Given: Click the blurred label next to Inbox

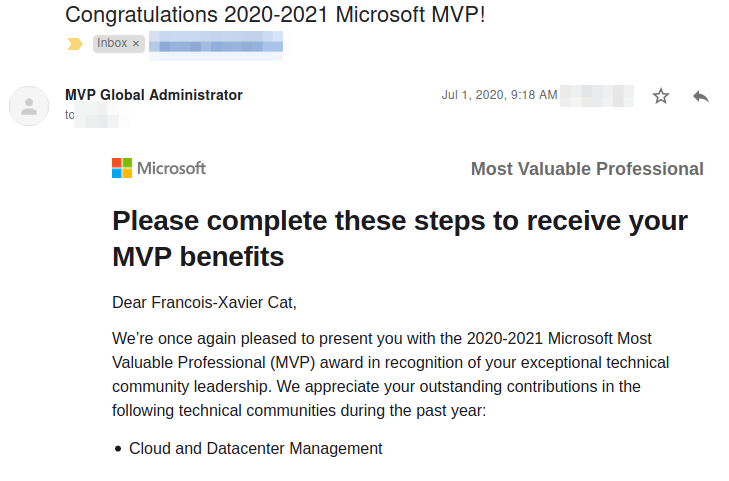Looking at the screenshot, I should [x=216, y=45].
